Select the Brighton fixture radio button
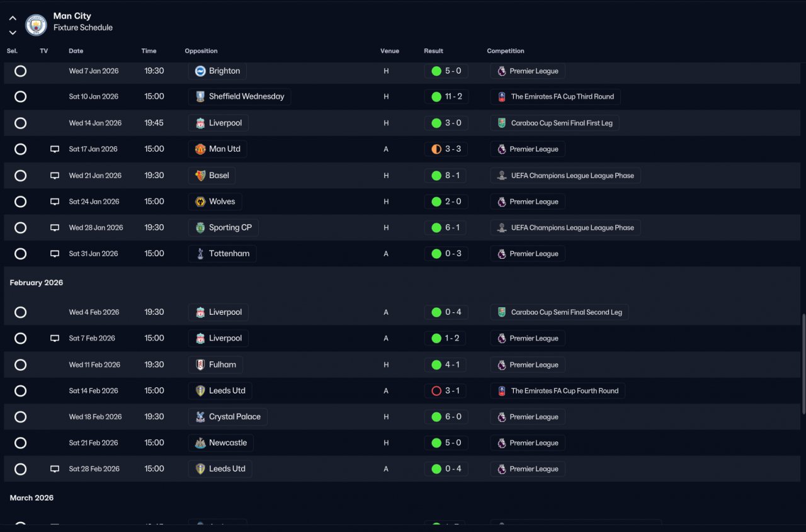Viewport: 806px width, 532px height. point(21,71)
